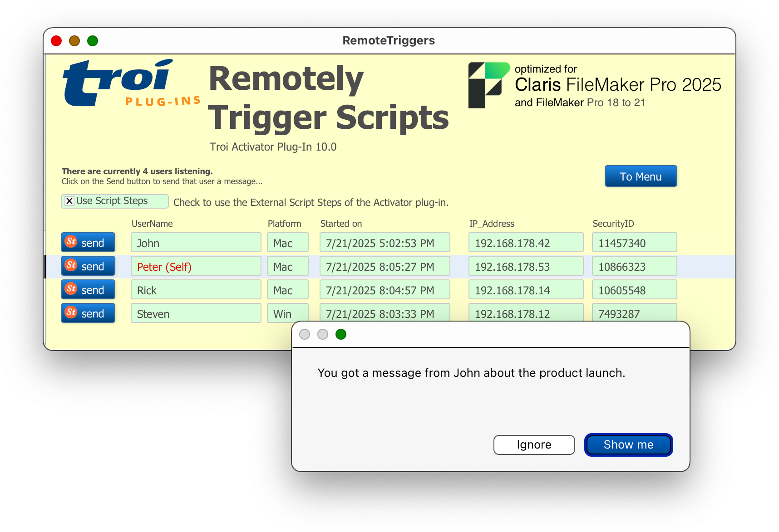
Task: Click the text 'There are currently 4 users listening.'
Action: point(137,171)
